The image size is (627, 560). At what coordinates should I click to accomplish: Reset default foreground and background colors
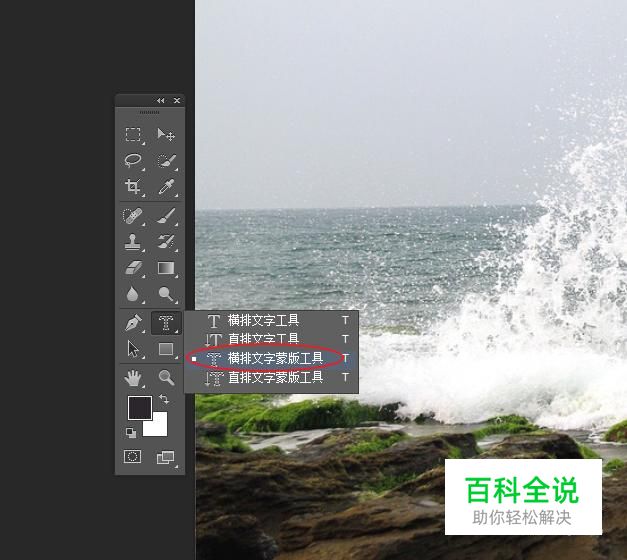click(131, 432)
